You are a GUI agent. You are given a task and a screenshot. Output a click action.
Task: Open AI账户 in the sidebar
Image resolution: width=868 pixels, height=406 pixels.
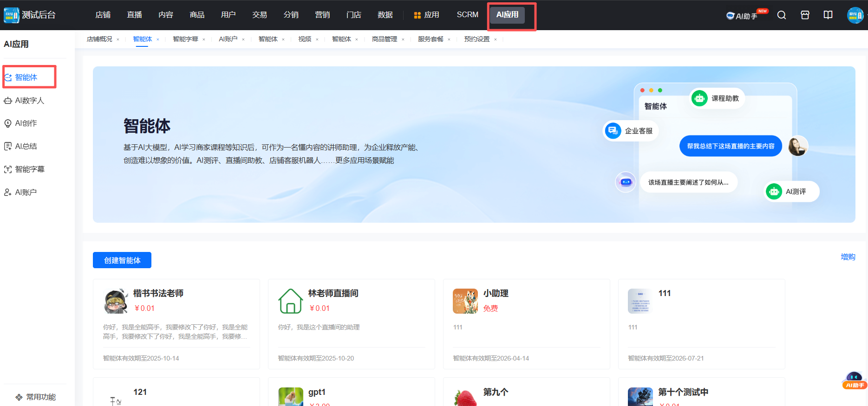click(26, 193)
